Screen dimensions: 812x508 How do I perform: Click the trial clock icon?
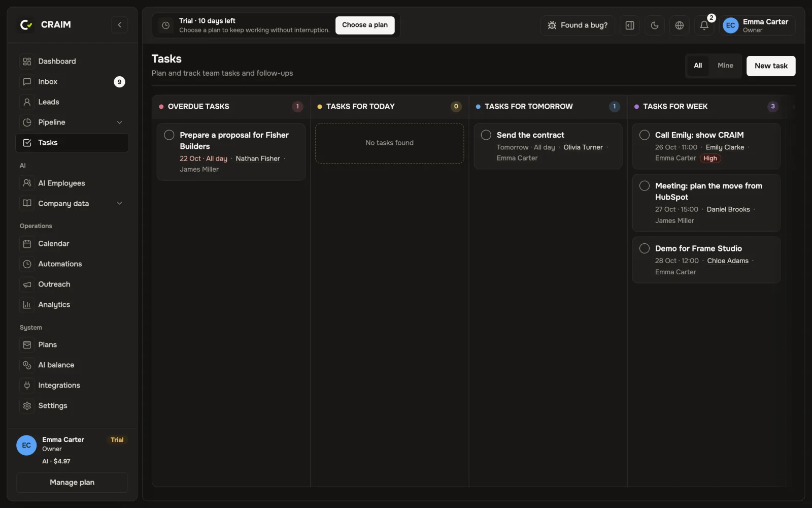[165, 25]
